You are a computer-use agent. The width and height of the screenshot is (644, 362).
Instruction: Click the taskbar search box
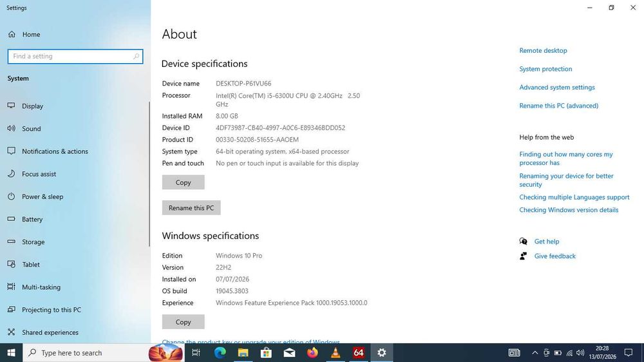pos(102,352)
